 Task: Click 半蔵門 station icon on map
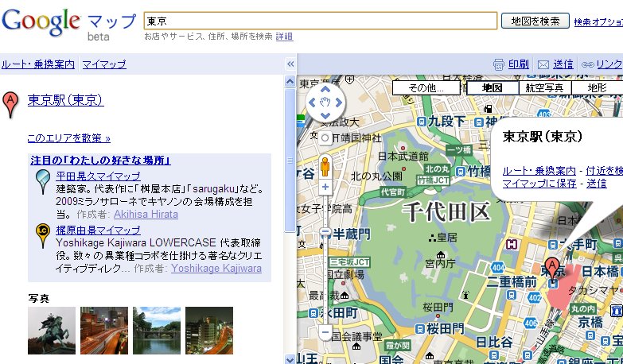pos(325,233)
